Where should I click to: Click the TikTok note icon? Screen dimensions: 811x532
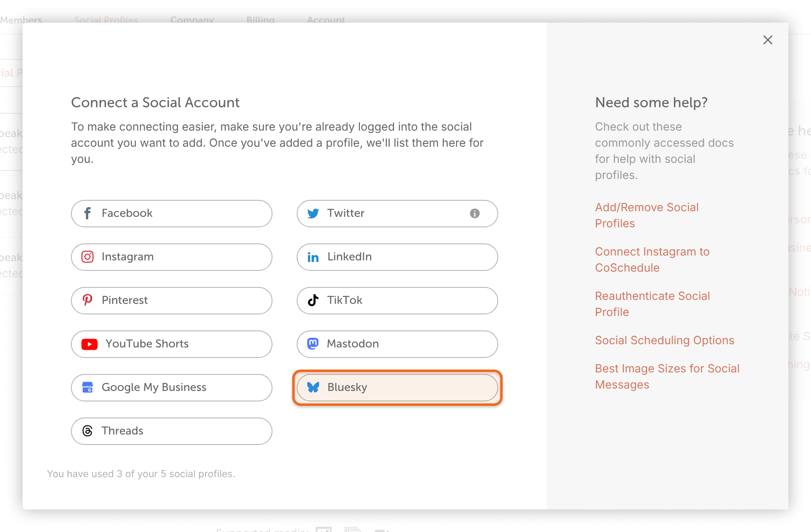pyautogui.click(x=313, y=300)
